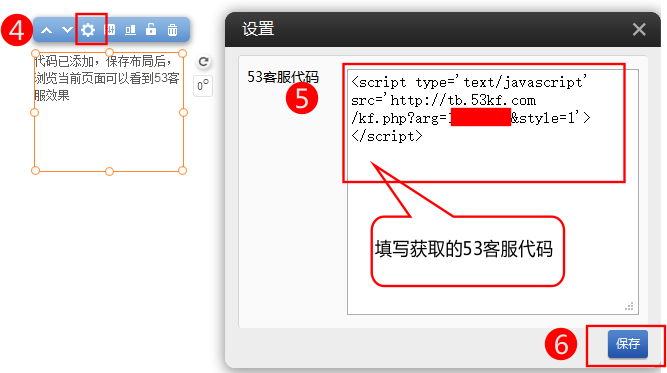
Task: Click the 0° rotation angle field
Action: (x=203, y=86)
